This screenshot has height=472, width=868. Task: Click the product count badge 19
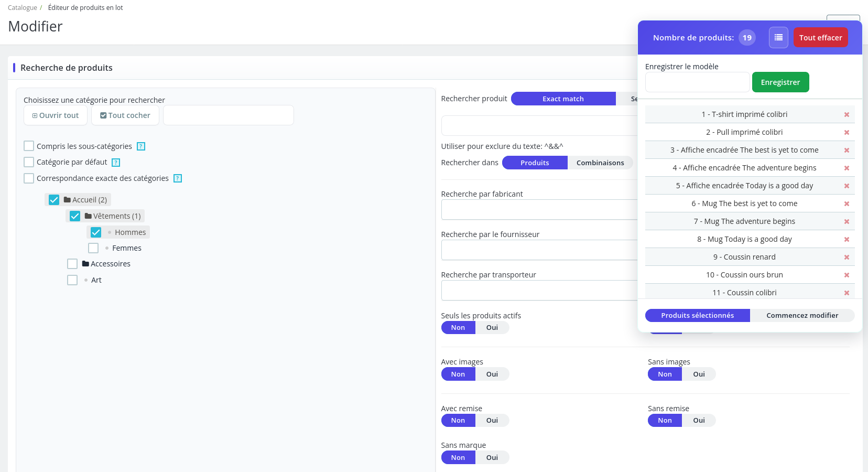(747, 38)
